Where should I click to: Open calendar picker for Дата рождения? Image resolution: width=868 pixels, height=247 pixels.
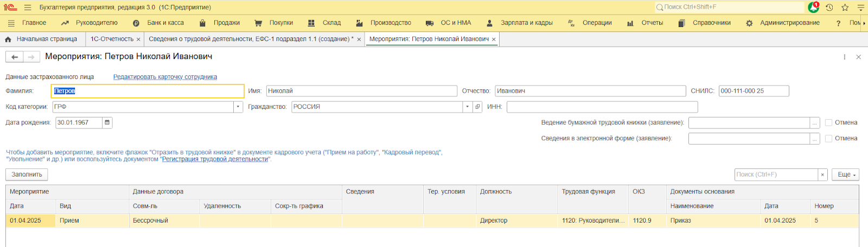point(107,122)
